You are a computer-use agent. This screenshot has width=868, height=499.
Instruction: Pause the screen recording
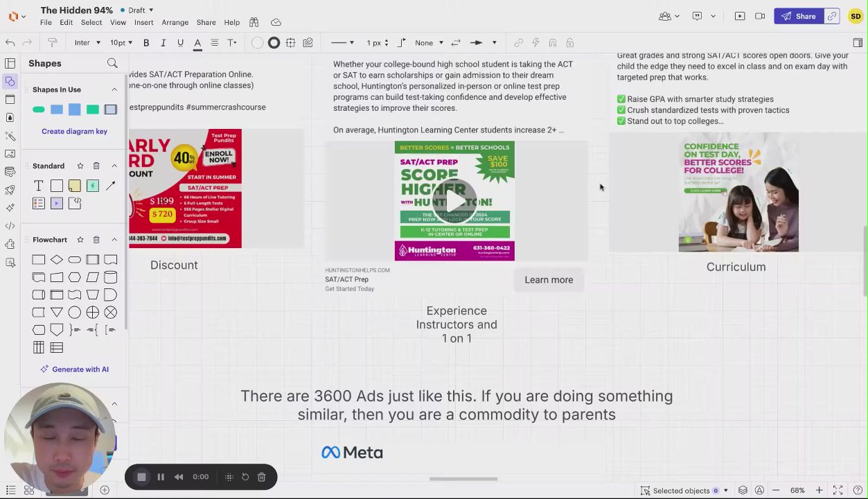tap(161, 477)
